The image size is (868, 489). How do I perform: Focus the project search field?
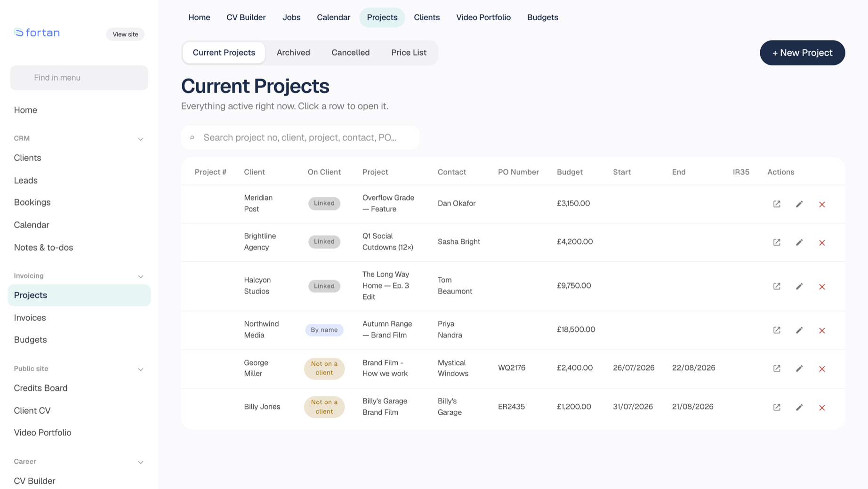300,137
